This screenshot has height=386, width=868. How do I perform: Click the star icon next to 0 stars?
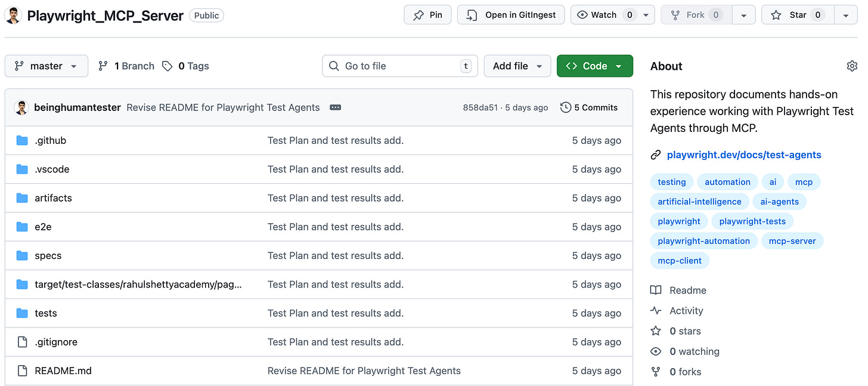pos(656,331)
